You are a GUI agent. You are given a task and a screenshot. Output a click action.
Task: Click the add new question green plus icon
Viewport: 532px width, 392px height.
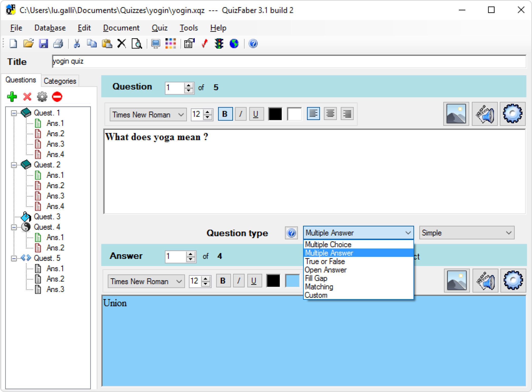12,97
